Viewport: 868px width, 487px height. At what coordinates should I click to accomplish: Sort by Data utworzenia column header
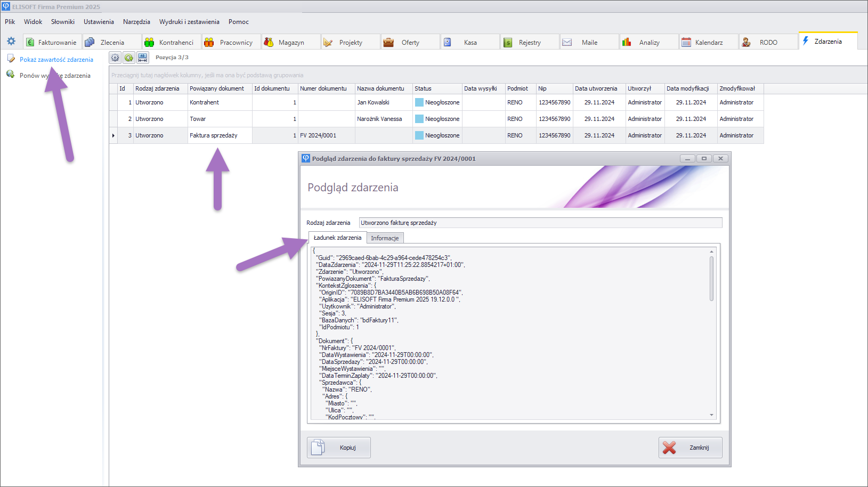596,88
